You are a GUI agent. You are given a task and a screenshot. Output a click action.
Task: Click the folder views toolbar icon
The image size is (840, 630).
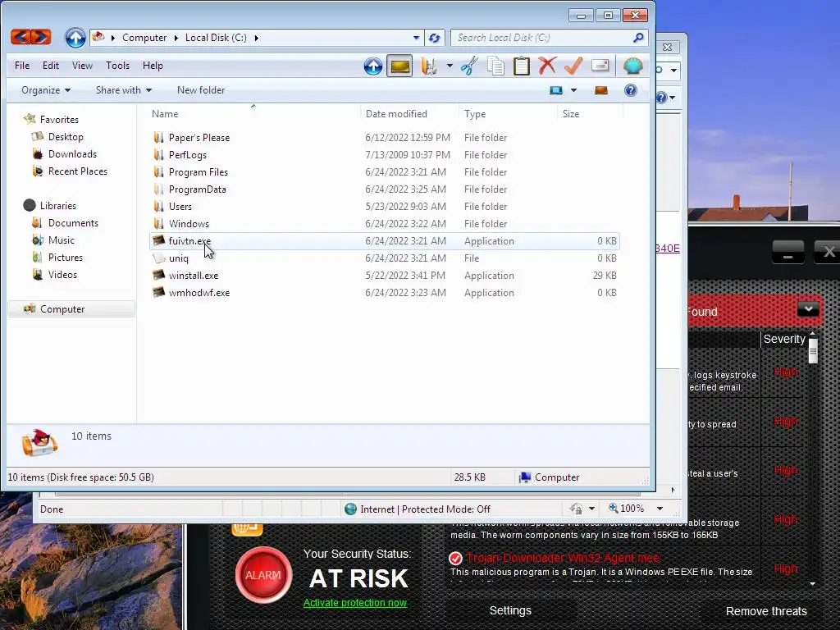[x=429, y=66]
